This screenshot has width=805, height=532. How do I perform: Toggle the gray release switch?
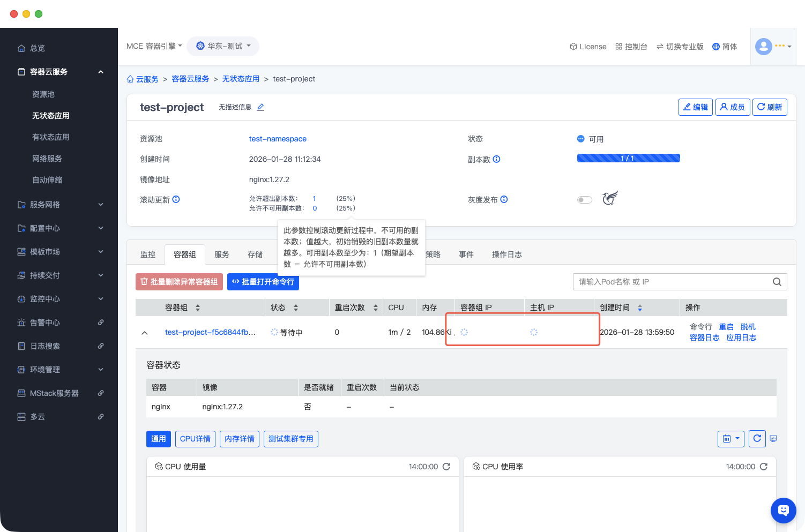pyautogui.click(x=584, y=200)
